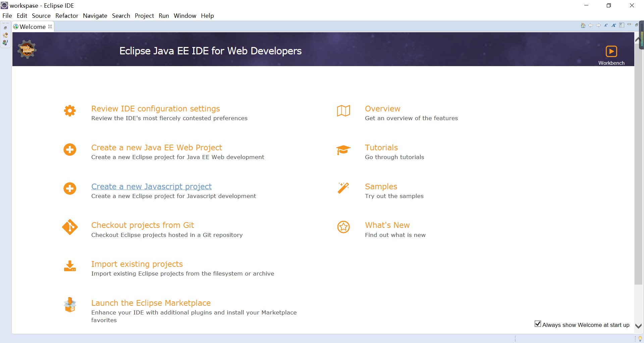644x343 pixels.
Task: Click the plus icon beside Javascript project
Action: coord(70,189)
